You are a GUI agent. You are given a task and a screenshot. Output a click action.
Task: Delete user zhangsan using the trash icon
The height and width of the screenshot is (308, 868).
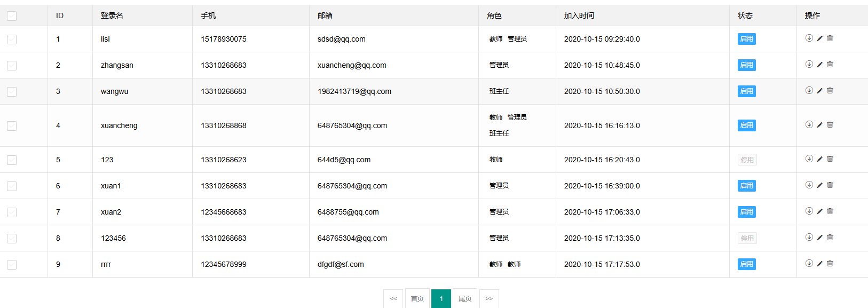click(830, 65)
